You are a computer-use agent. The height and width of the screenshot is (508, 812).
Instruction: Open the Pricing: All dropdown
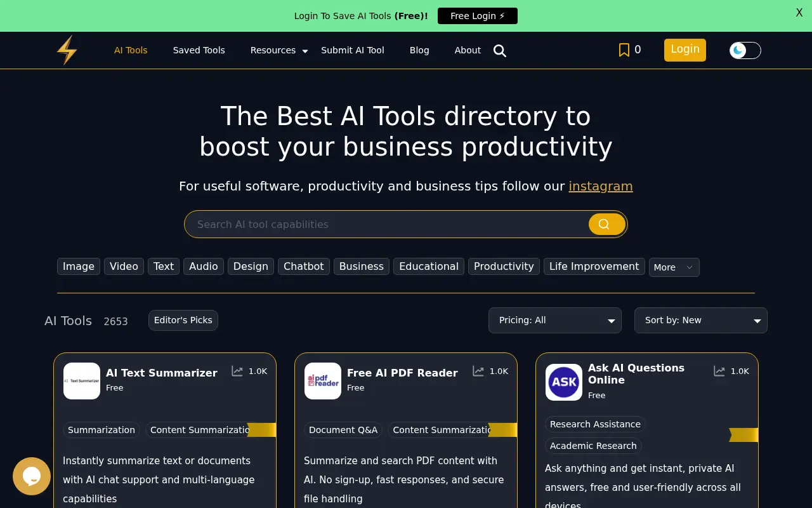[x=555, y=320]
